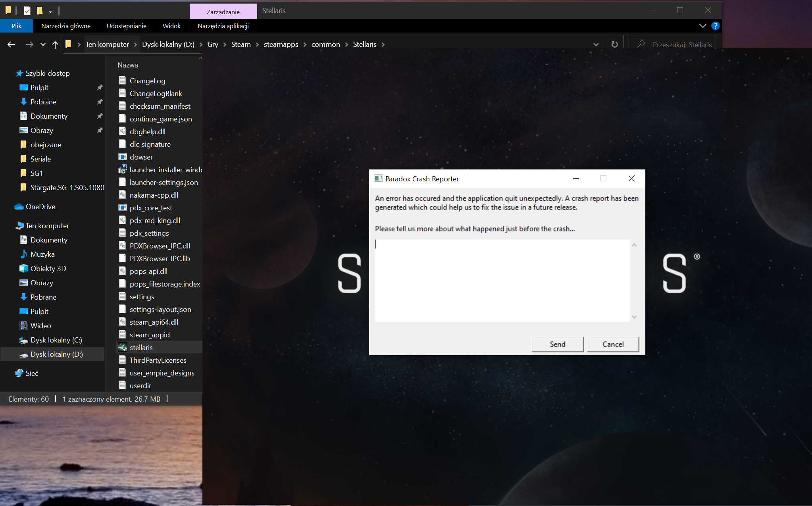Image resolution: width=812 pixels, height=506 pixels.
Task: Select the dowser executable file
Action: coord(141,157)
